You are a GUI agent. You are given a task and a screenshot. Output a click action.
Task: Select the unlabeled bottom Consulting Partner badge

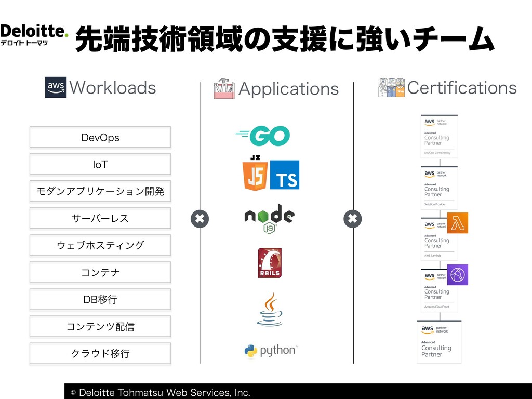tap(440, 342)
